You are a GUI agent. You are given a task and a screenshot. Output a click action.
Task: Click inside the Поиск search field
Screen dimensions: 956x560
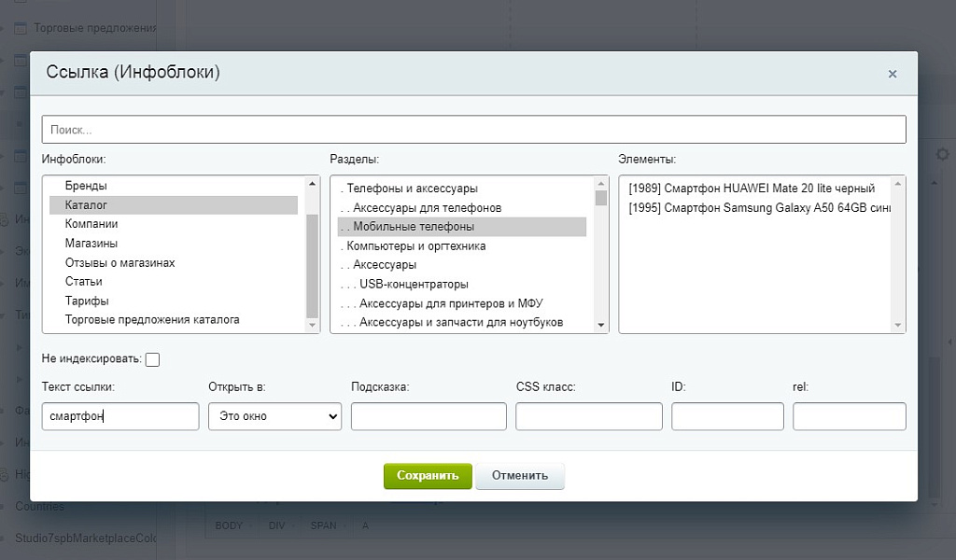(x=467, y=129)
